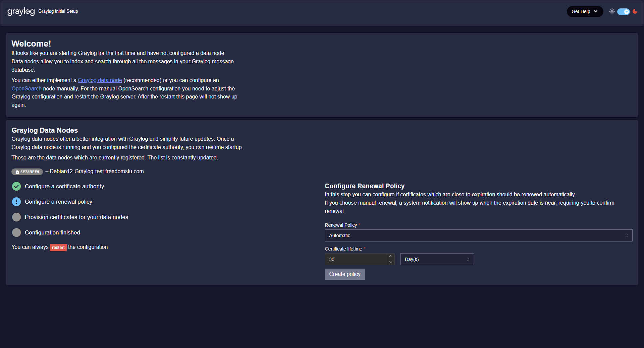The height and width of the screenshot is (348, 644).
Task: Open the Graylog data node link
Action: point(100,80)
